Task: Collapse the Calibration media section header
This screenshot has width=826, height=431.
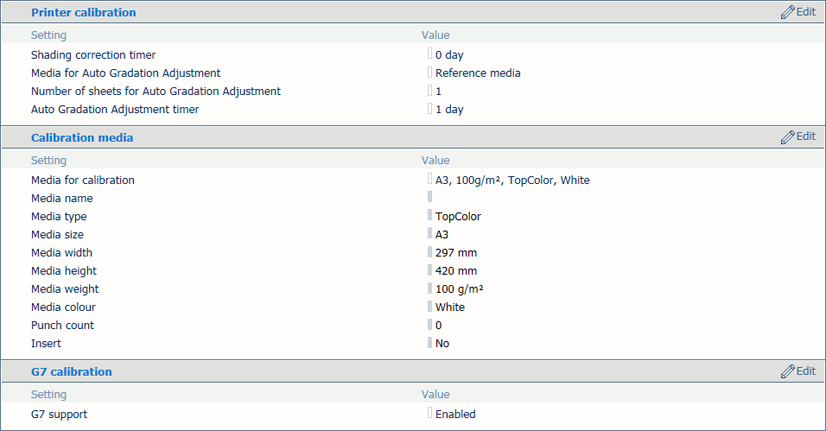Action: click(x=82, y=138)
